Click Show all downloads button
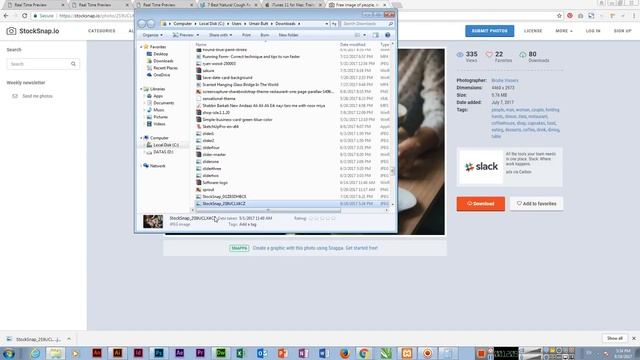This screenshot has height=360, width=640. [615, 338]
